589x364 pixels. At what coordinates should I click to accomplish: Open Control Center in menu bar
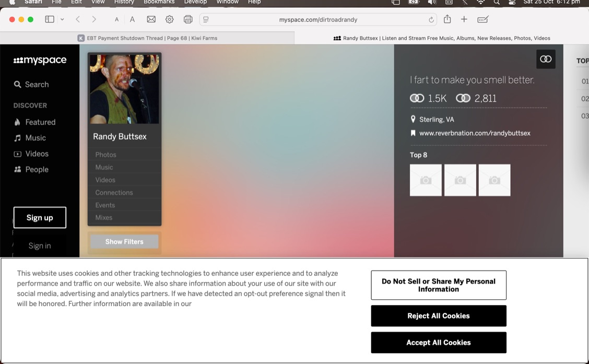(512, 2)
